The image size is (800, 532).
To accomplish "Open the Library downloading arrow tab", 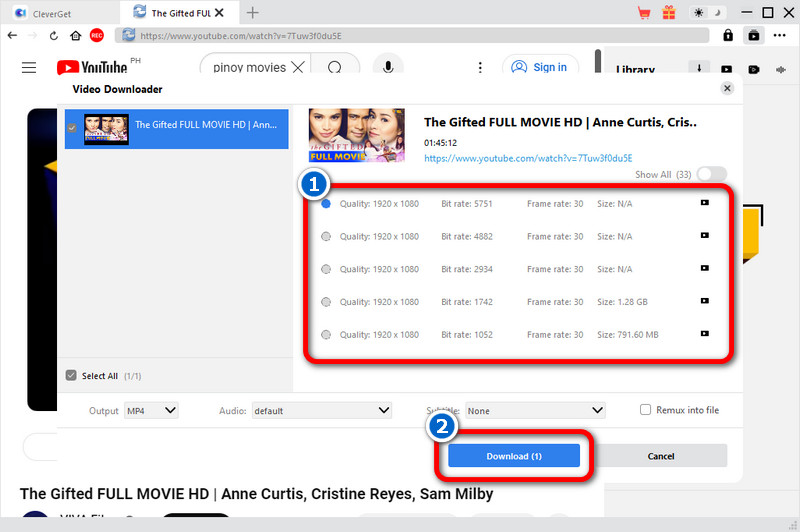I will (699, 69).
